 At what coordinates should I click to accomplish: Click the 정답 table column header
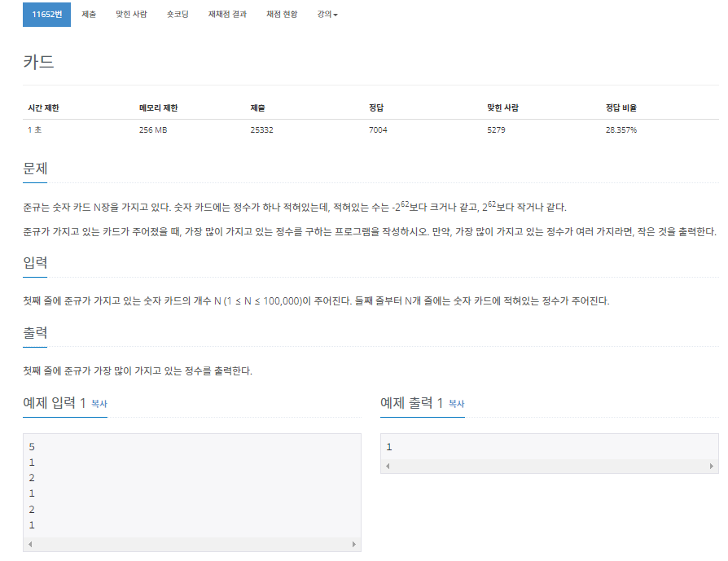(376, 107)
